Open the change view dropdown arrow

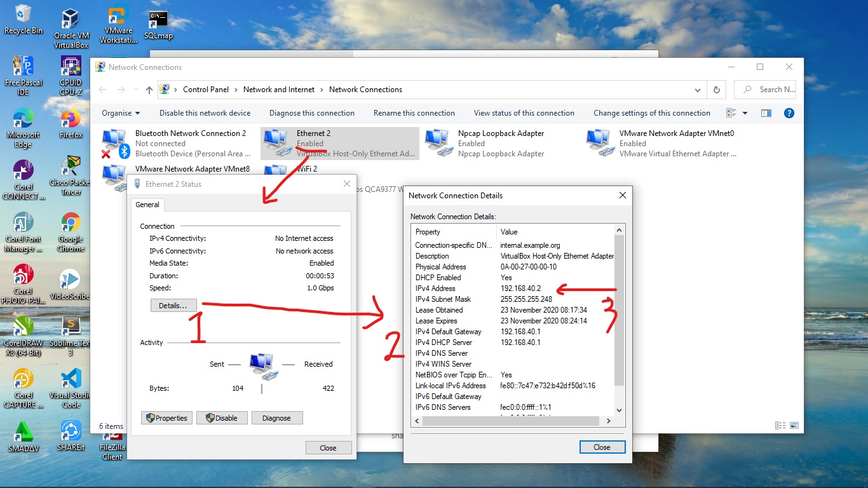tap(745, 112)
